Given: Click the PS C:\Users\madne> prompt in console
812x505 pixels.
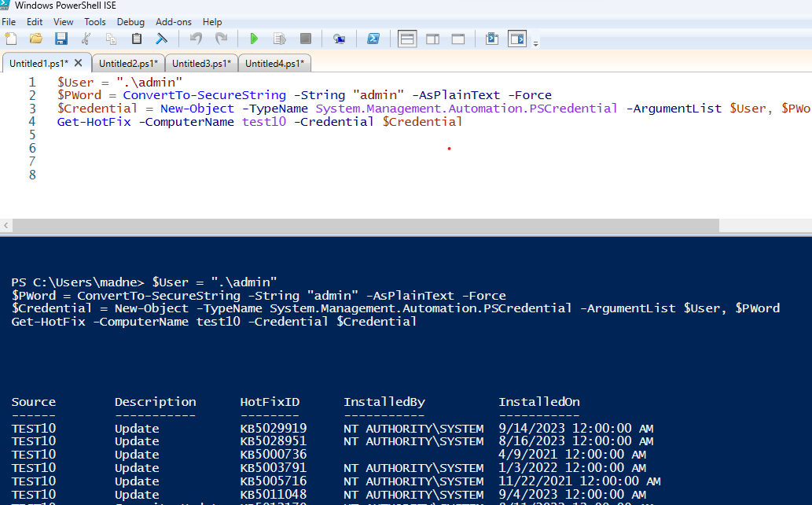Looking at the screenshot, I should [78, 282].
